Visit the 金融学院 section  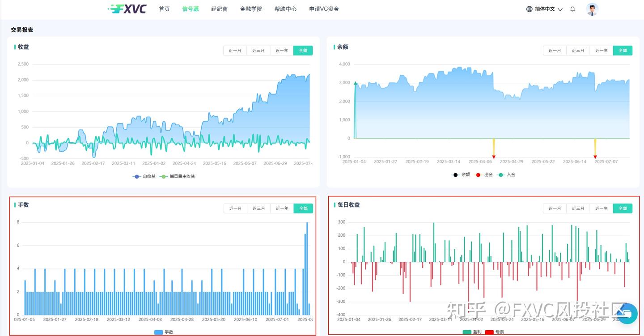tap(251, 9)
